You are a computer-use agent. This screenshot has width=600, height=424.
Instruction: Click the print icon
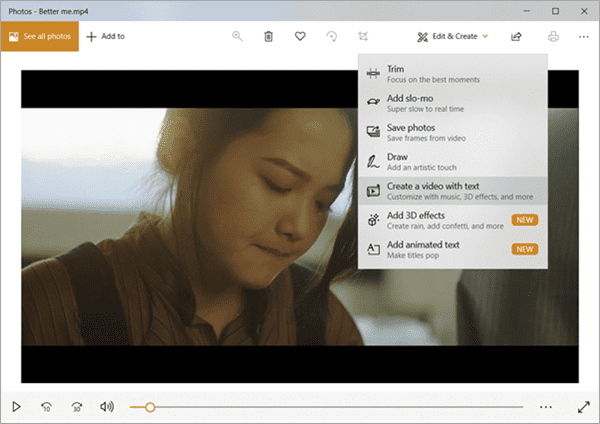click(553, 36)
